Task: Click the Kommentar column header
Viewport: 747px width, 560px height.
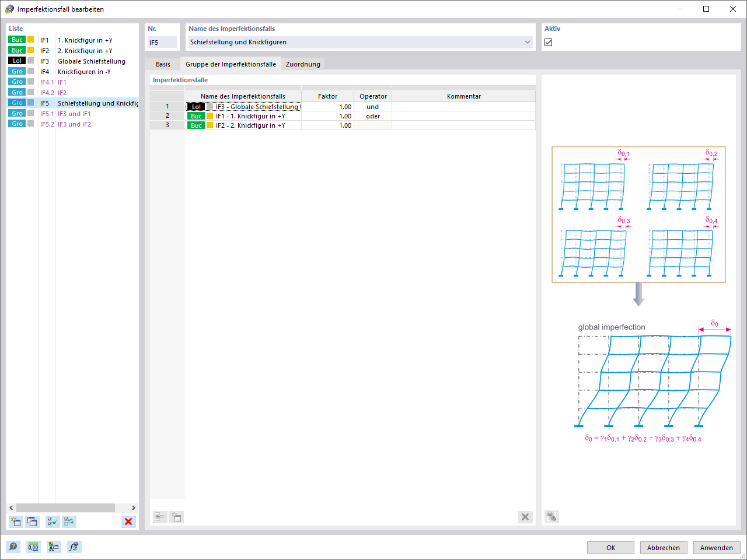Action: pyautogui.click(x=463, y=96)
